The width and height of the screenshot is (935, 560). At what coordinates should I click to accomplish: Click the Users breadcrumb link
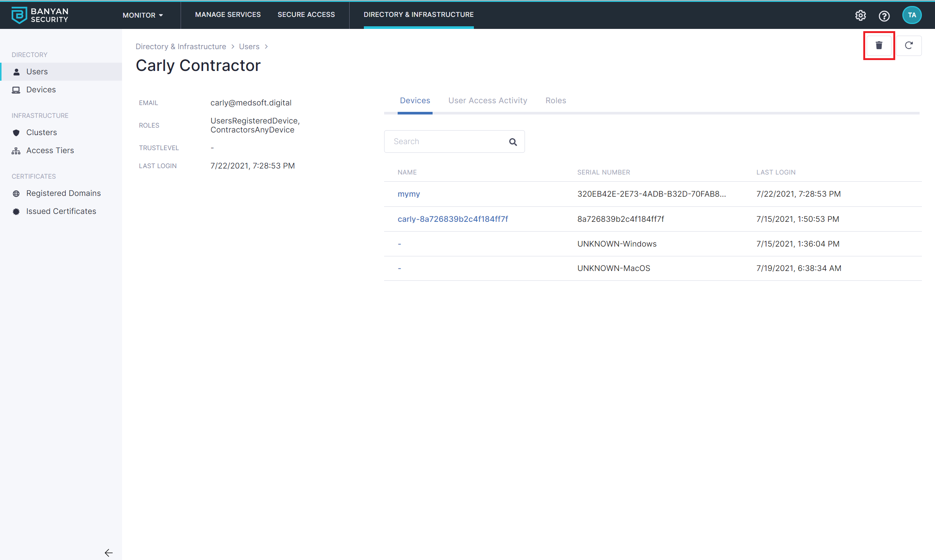[x=249, y=47]
